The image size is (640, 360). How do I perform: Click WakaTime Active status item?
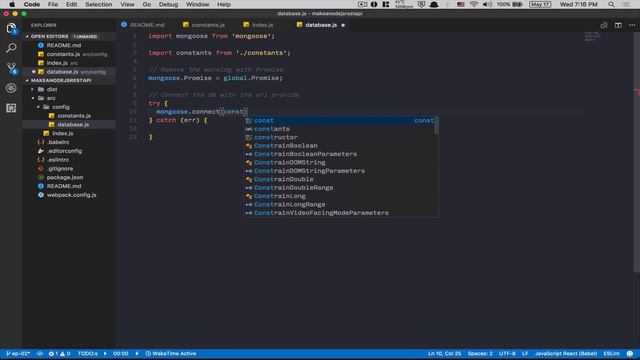pyautogui.click(x=171, y=353)
